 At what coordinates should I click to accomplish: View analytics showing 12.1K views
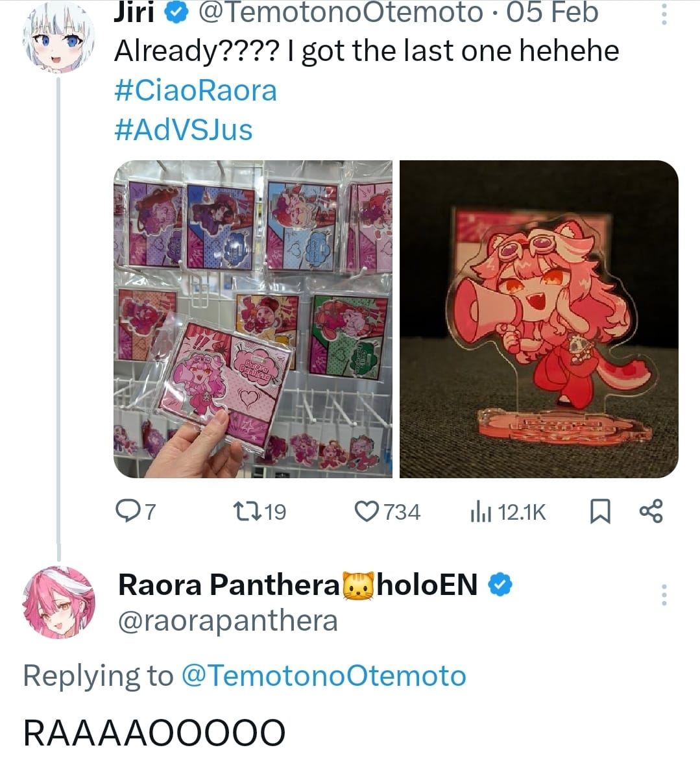point(508,512)
